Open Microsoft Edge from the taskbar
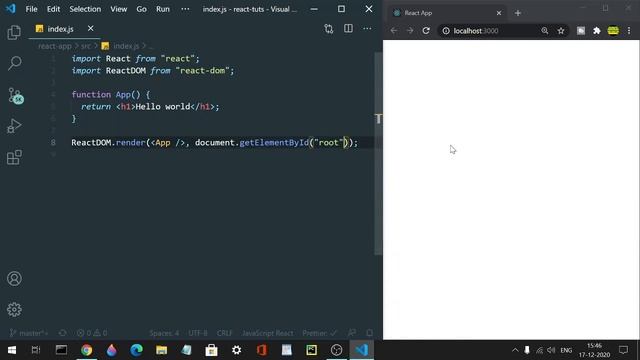The height and width of the screenshot is (360, 640). point(136,350)
